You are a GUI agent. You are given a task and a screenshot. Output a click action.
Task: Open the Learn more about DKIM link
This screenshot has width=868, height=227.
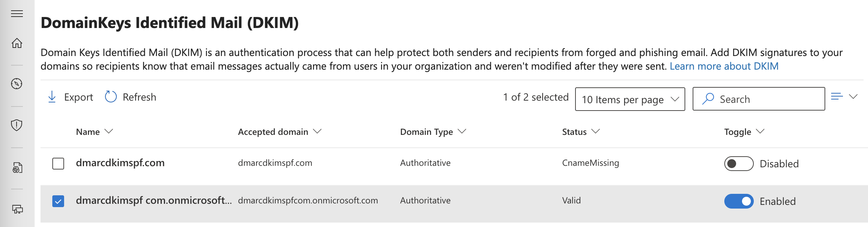coord(724,66)
